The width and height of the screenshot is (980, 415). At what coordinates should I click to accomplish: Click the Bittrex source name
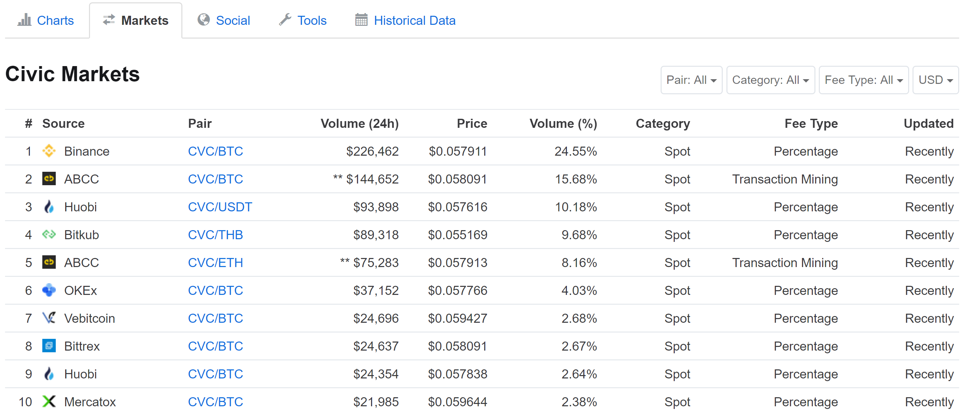tap(82, 346)
